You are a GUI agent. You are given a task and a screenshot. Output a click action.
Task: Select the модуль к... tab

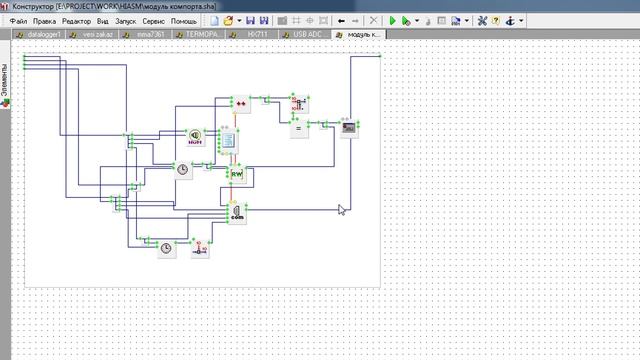359,35
